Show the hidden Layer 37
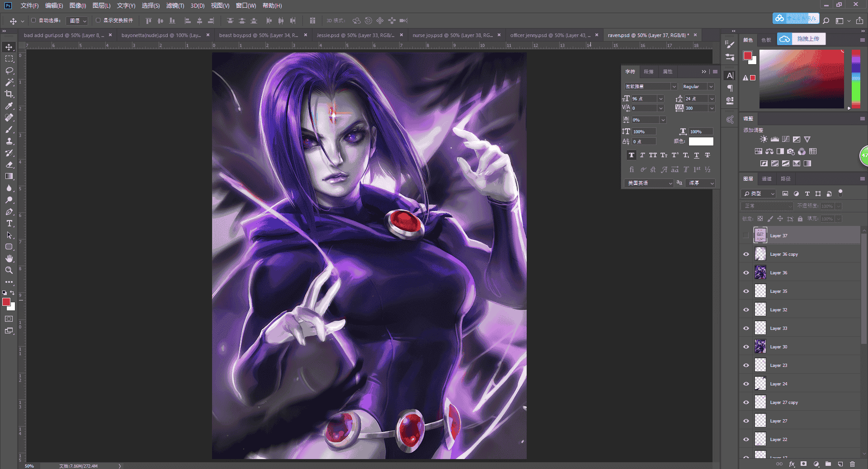The height and width of the screenshot is (469, 868). (x=746, y=235)
